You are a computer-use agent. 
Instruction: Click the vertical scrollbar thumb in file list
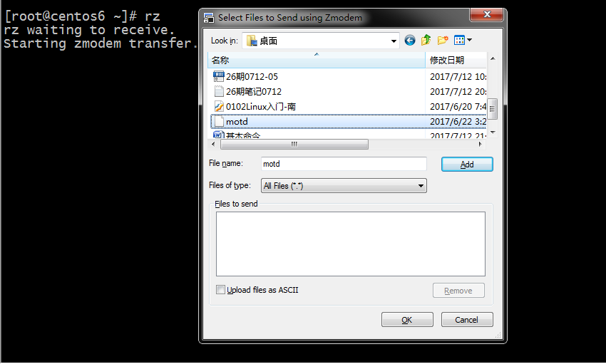coord(492,109)
